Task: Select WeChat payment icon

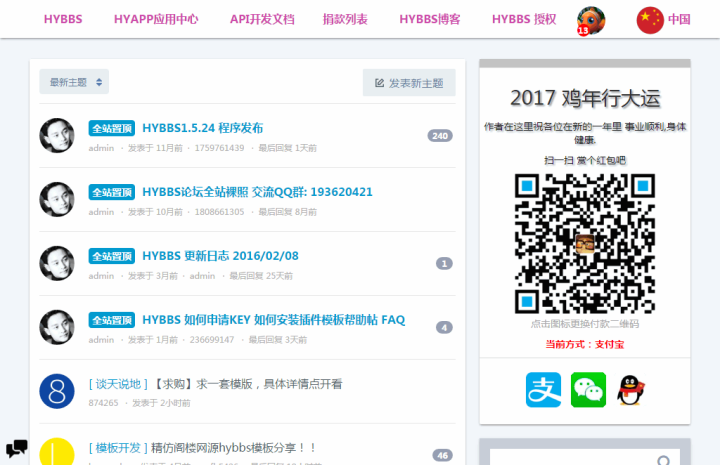Action: point(588,390)
